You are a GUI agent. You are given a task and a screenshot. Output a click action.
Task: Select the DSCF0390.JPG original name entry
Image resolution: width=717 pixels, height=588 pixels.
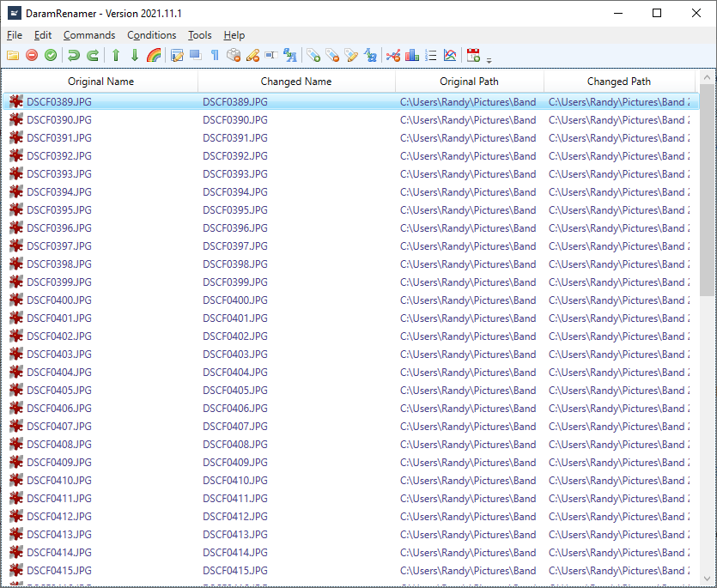pos(59,120)
